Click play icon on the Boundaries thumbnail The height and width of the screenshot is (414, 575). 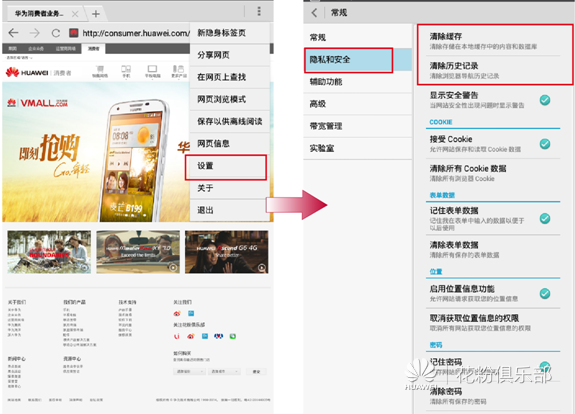click(85, 268)
